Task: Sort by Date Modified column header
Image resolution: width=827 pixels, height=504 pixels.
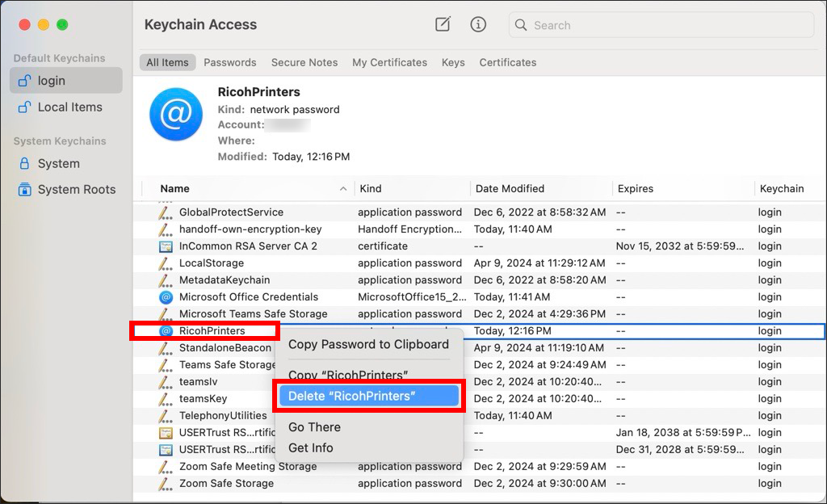Action: tap(510, 188)
